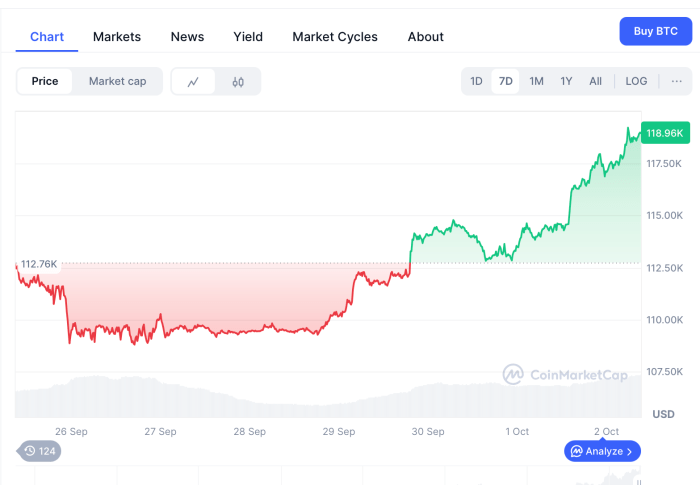This screenshot has height=485, width=700.
Task: Open the more options ellipsis menu
Action: pos(677,81)
